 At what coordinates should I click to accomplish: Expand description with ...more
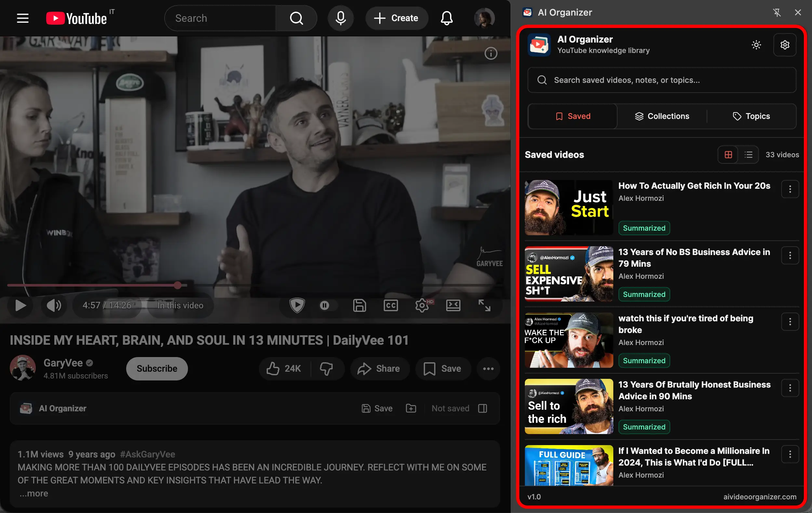pyautogui.click(x=34, y=493)
